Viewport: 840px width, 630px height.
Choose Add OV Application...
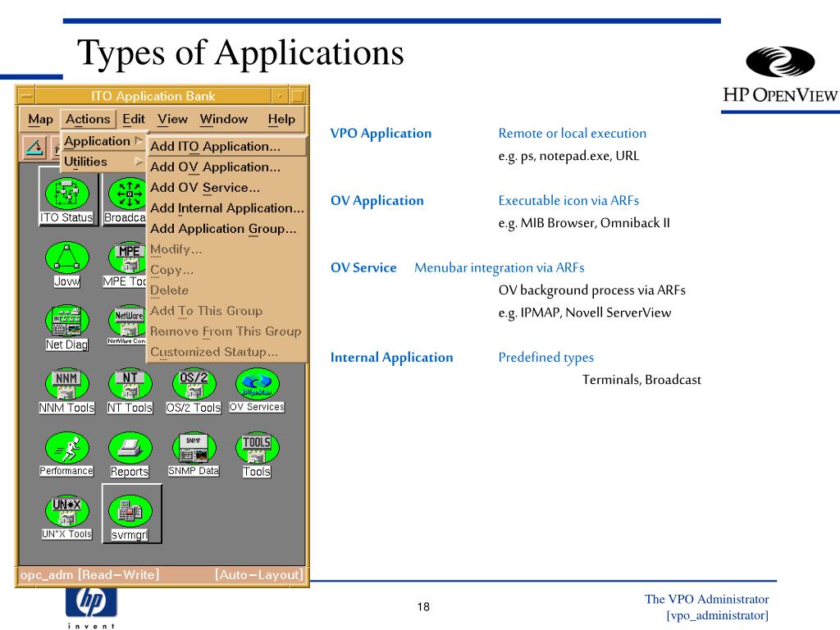(226, 167)
